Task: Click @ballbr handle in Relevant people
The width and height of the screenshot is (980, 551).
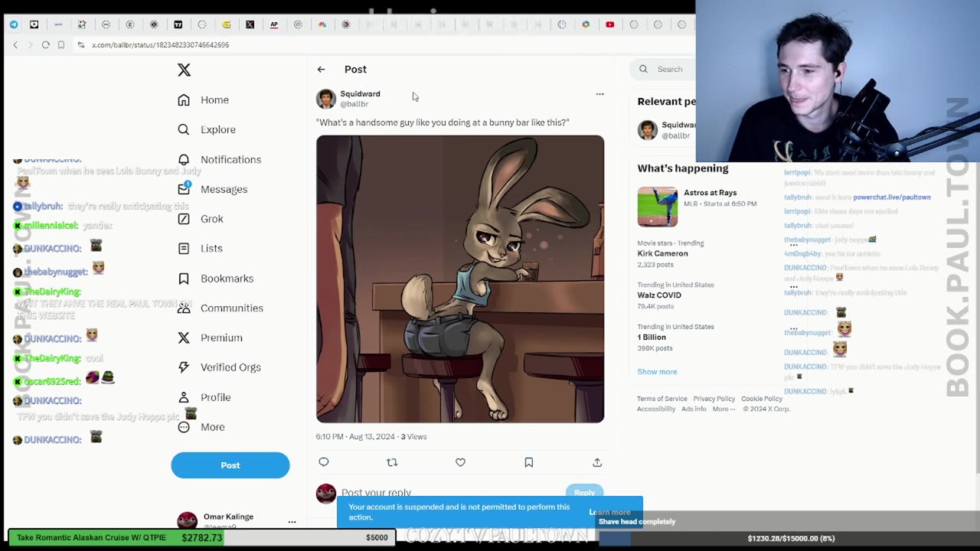Action: (676, 135)
